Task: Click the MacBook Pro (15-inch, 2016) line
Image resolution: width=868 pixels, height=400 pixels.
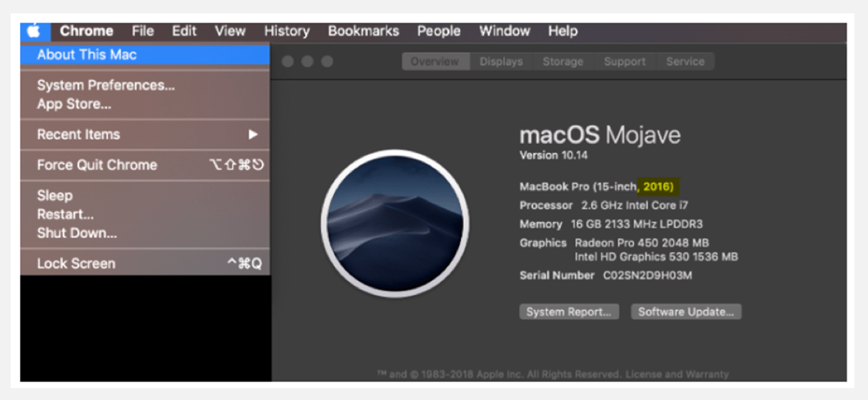Action: [596, 187]
